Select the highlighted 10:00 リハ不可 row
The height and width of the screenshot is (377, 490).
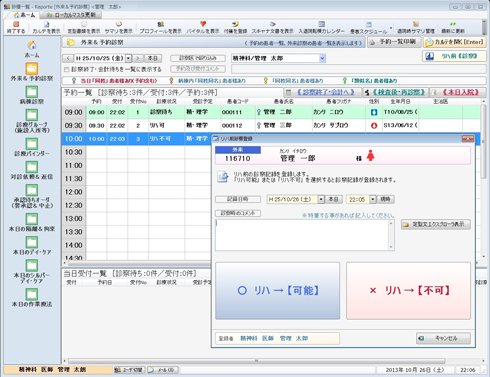coord(137,139)
